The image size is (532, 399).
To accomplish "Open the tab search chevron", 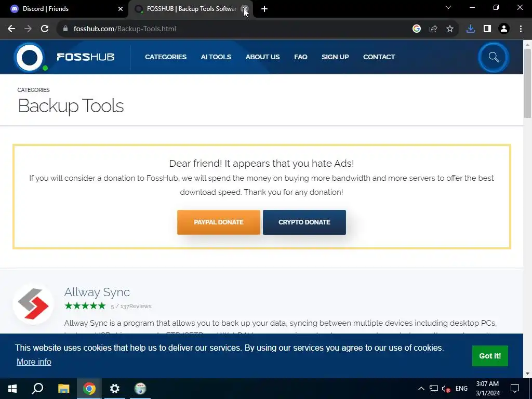I will 448,7.
